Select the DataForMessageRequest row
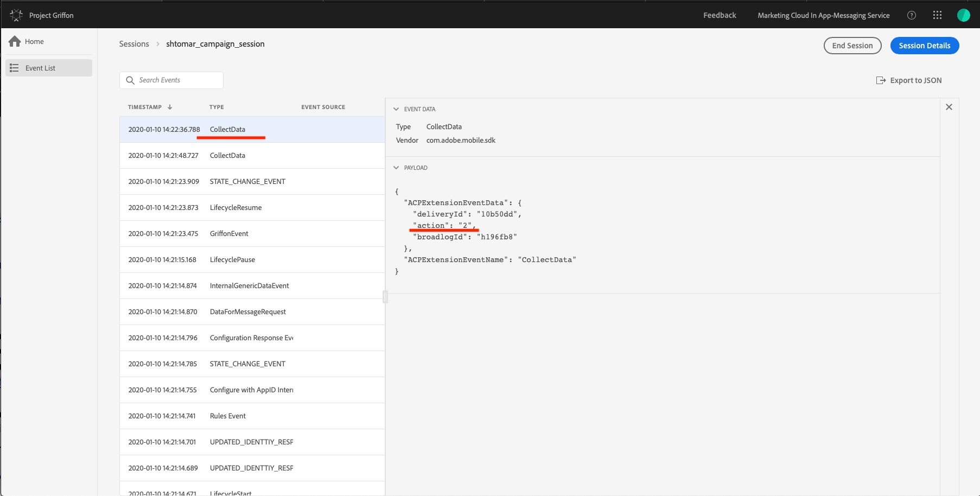 [x=252, y=311]
